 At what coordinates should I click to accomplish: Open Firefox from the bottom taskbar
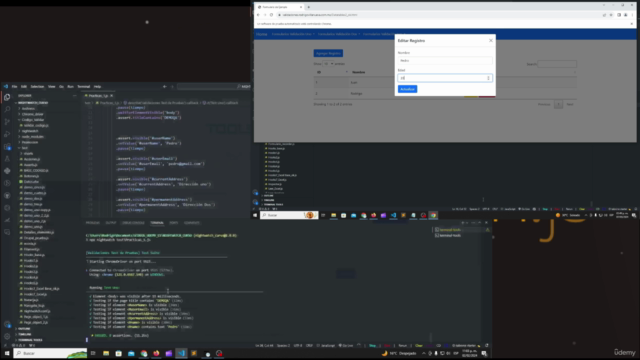(x=156, y=353)
